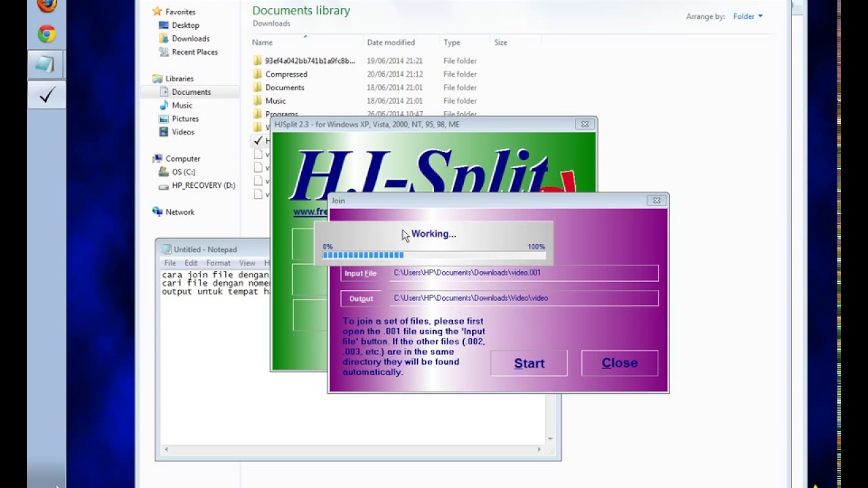Open the Music library
This screenshot has width=868, height=488.
(x=182, y=106)
